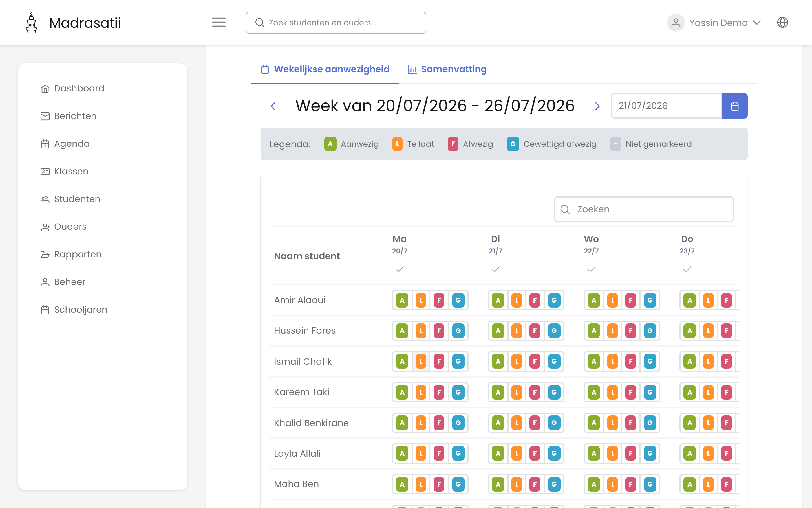
Task: Mark Khalid Benkirane excused on Wednesday
Action: point(650,423)
